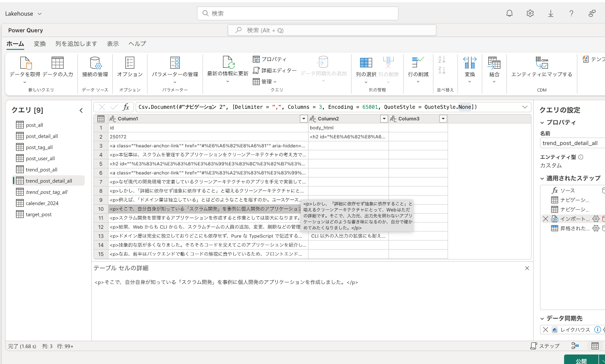Expand the formula bar with chevron
Viewport: 605px width, 364px height.
[x=525, y=107]
